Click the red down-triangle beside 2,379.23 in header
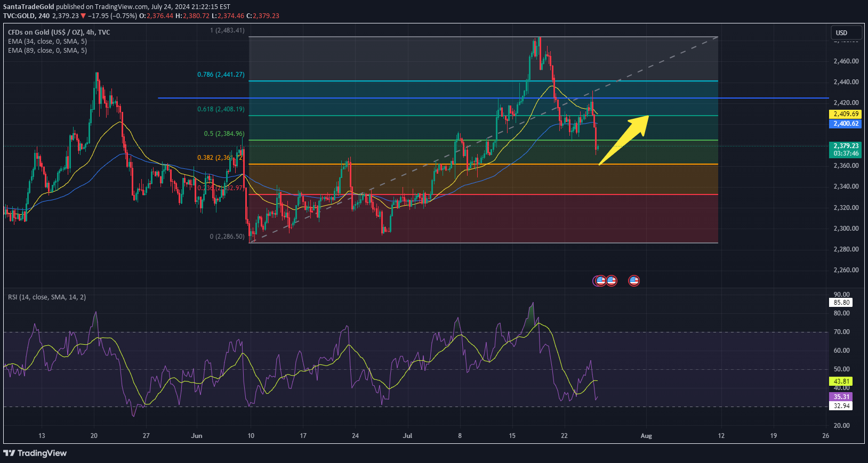The width and height of the screenshot is (868, 463). point(83,16)
